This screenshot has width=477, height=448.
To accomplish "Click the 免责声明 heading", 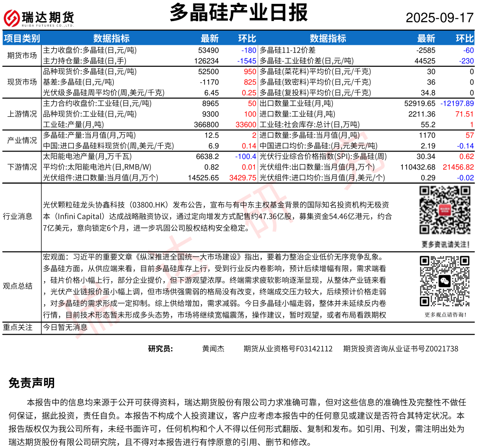I will [x=32, y=383].
